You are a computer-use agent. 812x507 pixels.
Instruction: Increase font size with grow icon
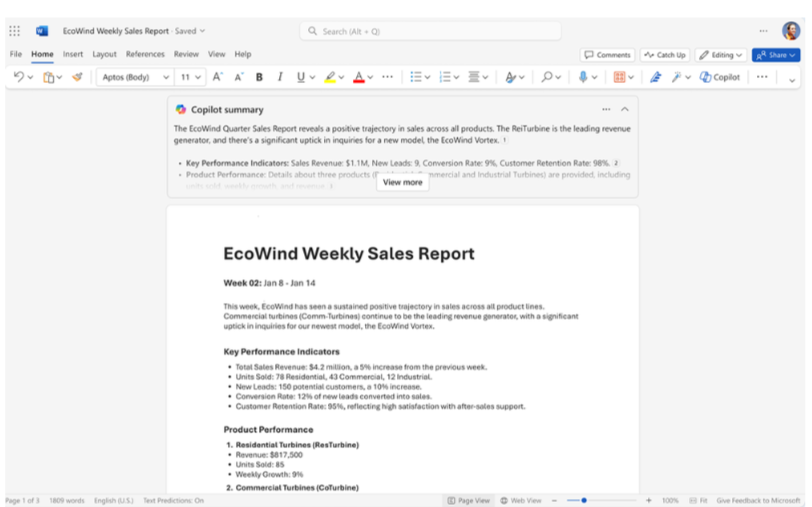coord(217,77)
